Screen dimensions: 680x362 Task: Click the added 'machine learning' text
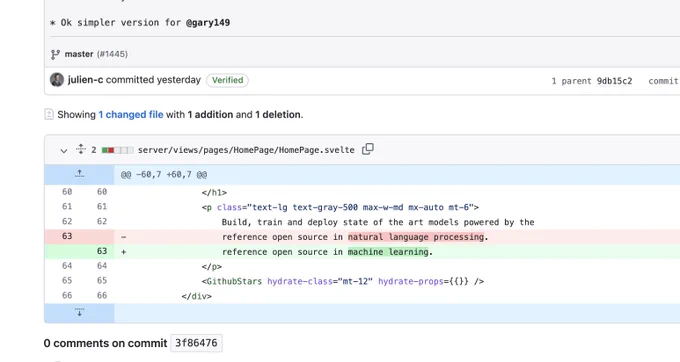click(x=388, y=252)
